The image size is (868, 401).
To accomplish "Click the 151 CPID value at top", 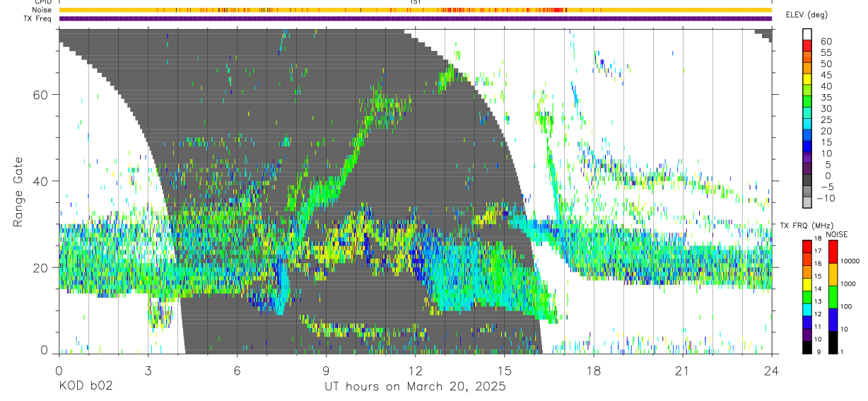I will (x=416, y=2).
